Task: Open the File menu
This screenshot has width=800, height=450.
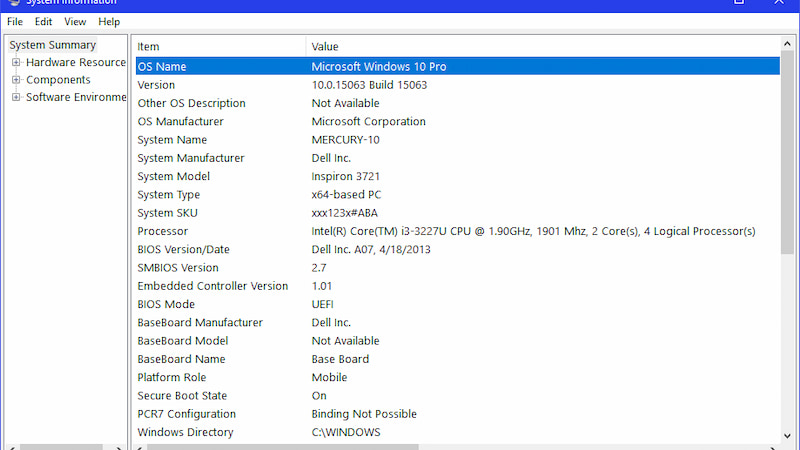Action: [15, 21]
